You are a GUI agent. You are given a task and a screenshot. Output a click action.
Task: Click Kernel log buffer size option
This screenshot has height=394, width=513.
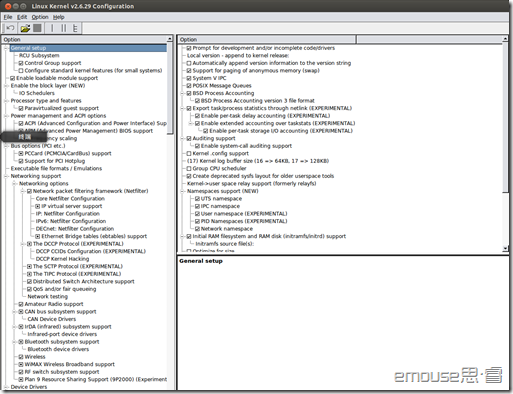(x=258, y=161)
